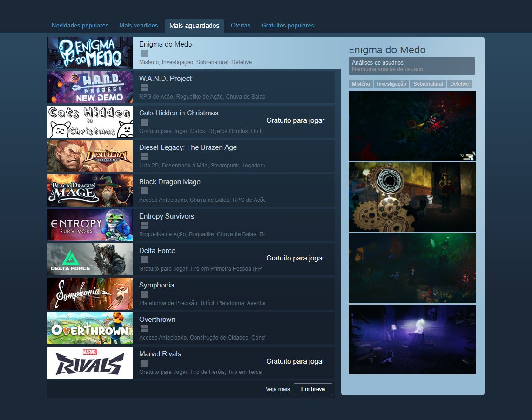Click Windows icon under Symphonia
The width and height of the screenshot is (532, 420).
click(x=144, y=294)
